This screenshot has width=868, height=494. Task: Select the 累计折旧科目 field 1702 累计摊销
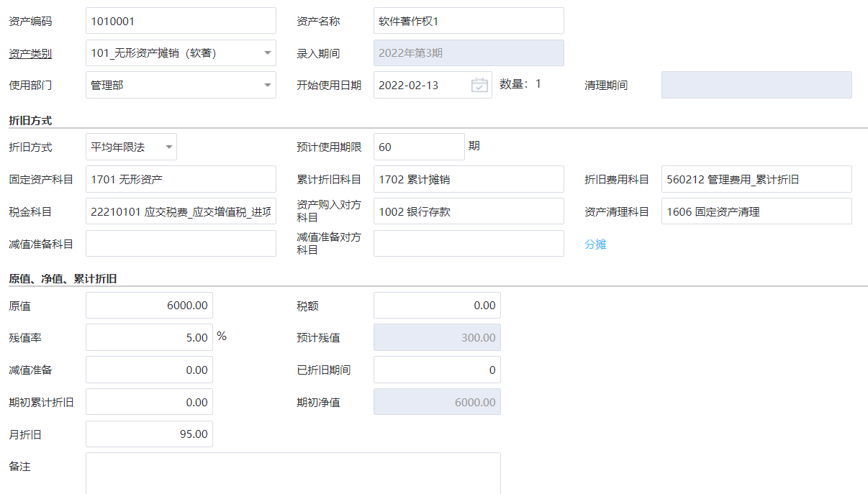tap(469, 179)
